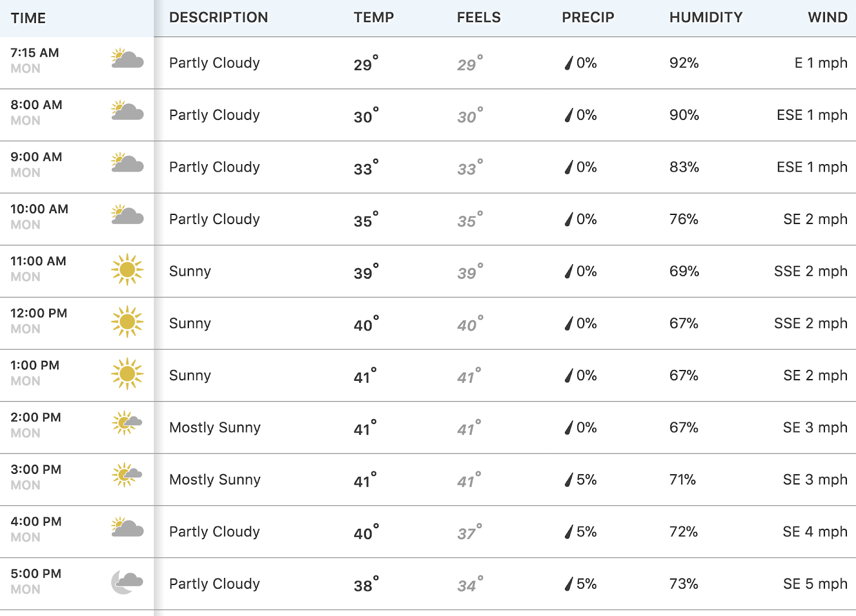This screenshot has width=856, height=616.
Task: Click the TEMP column header
Action: 373,18
